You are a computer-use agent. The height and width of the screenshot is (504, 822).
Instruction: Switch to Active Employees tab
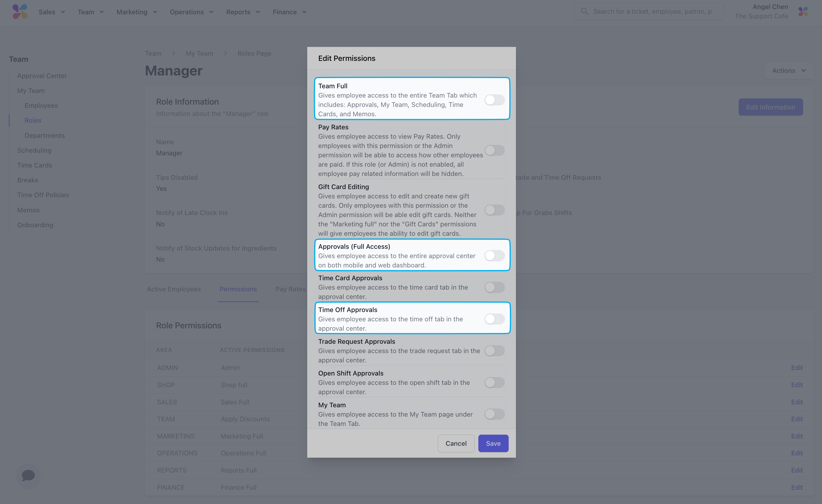pos(174,289)
